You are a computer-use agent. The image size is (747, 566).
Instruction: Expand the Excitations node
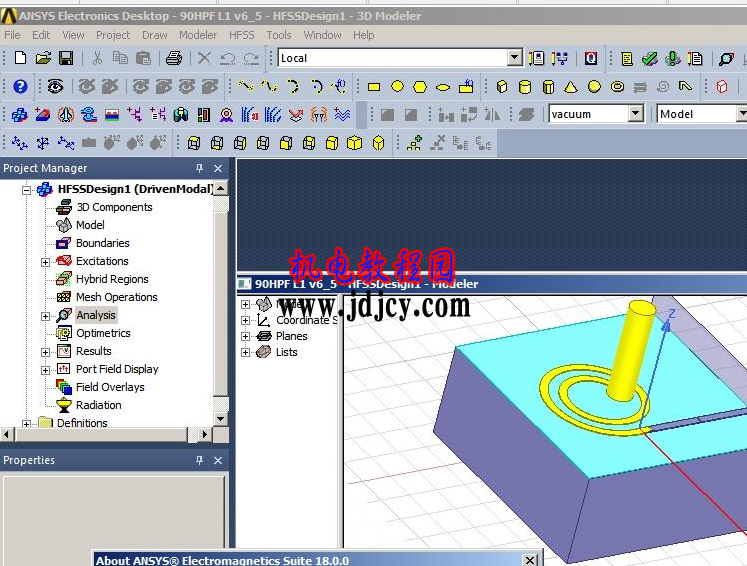(45, 262)
